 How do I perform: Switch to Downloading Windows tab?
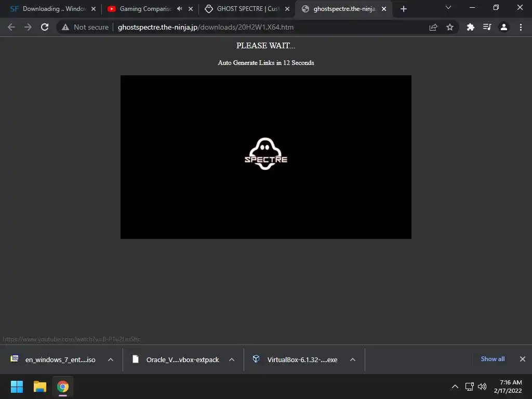coord(53,9)
